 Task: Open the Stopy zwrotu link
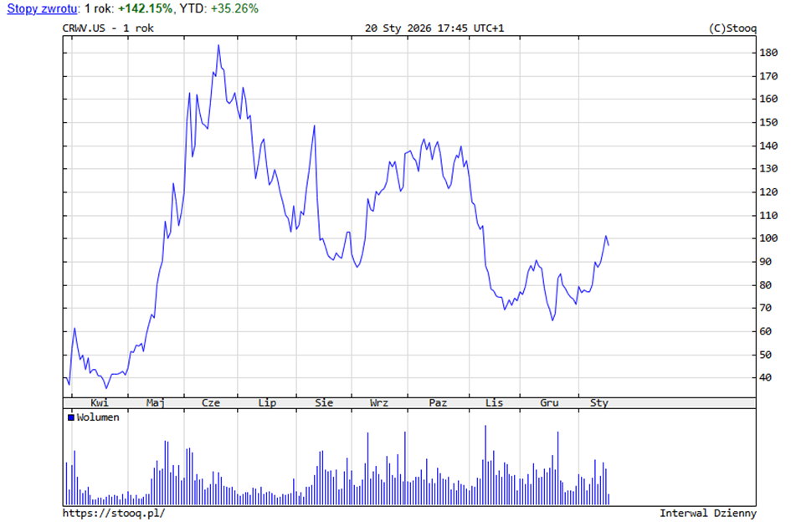tap(40, 8)
